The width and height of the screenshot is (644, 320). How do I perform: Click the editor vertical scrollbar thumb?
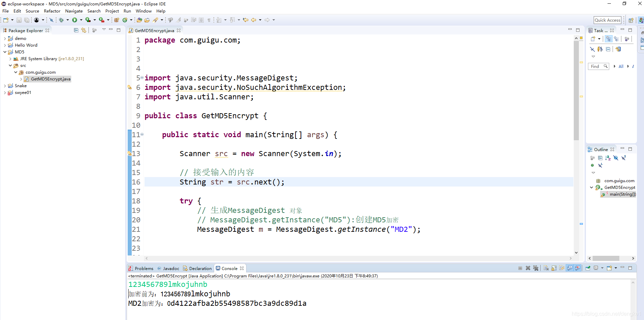pos(576,90)
